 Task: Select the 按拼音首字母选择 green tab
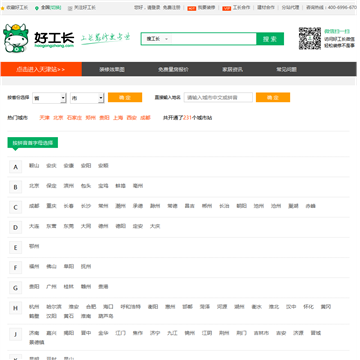coord(33,143)
